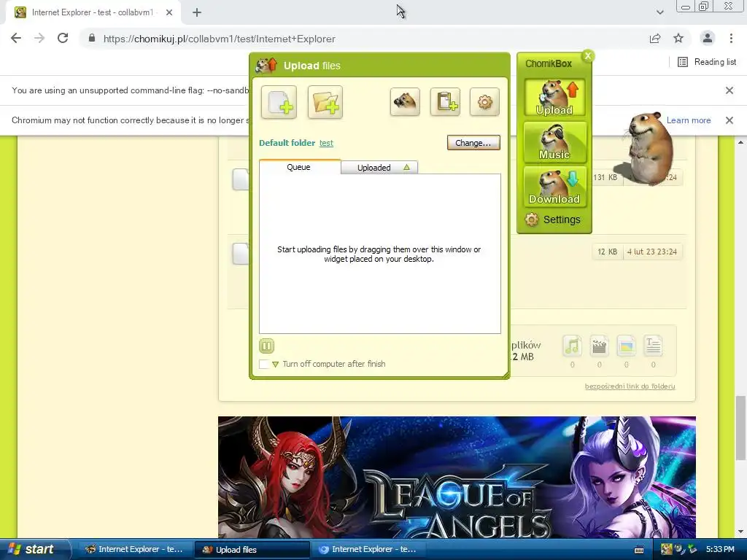The width and height of the screenshot is (747, 560).
Task: Open bezpośredni link do folderu
Action: pos(630,386)
